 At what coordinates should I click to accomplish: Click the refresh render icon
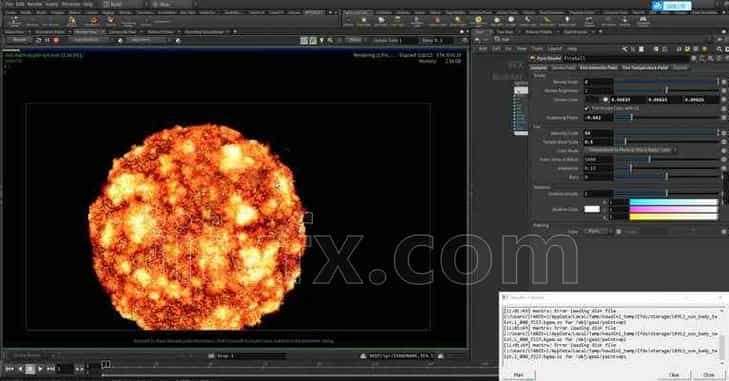[39, 40]
